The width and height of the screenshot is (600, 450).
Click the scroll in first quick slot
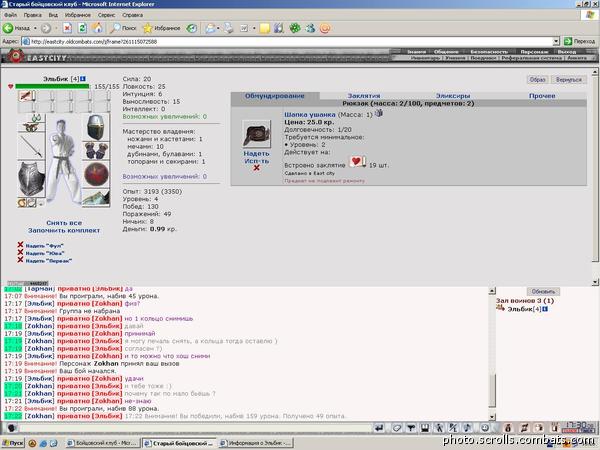click(27, 96)
